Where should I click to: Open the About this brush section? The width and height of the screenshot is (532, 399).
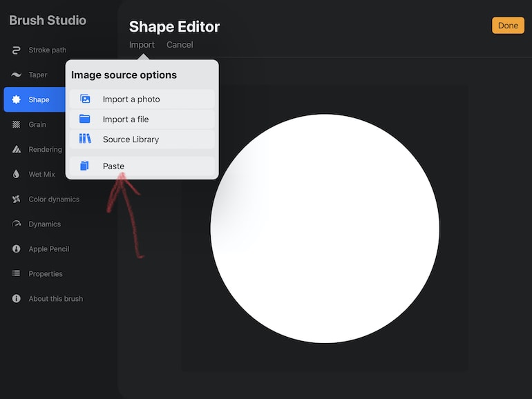coord(55,299)
